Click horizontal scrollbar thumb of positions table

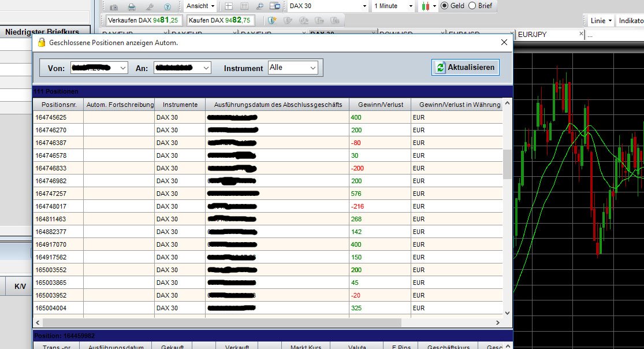222,322
